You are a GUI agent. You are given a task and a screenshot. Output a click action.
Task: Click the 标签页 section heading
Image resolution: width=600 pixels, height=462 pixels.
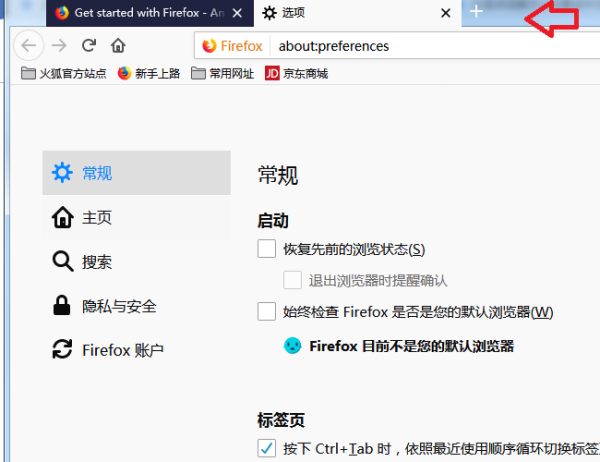pyautogui.click(x=281, y=420)
